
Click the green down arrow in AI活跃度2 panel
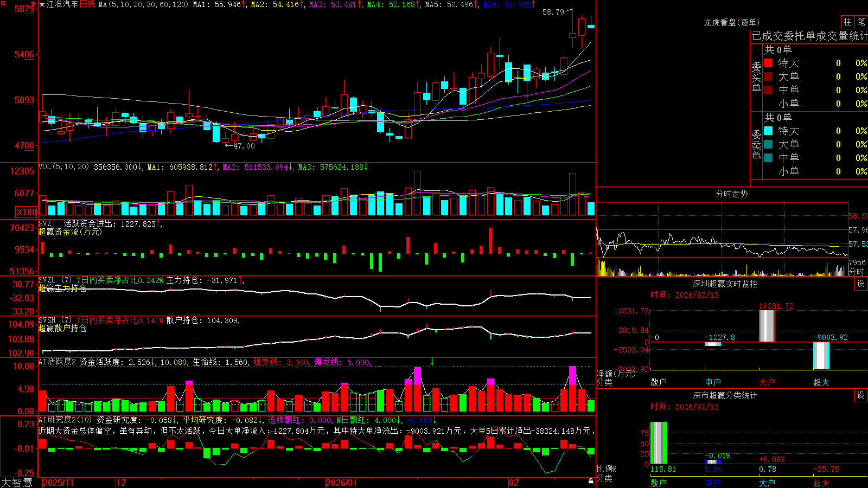tap(432, 362)
